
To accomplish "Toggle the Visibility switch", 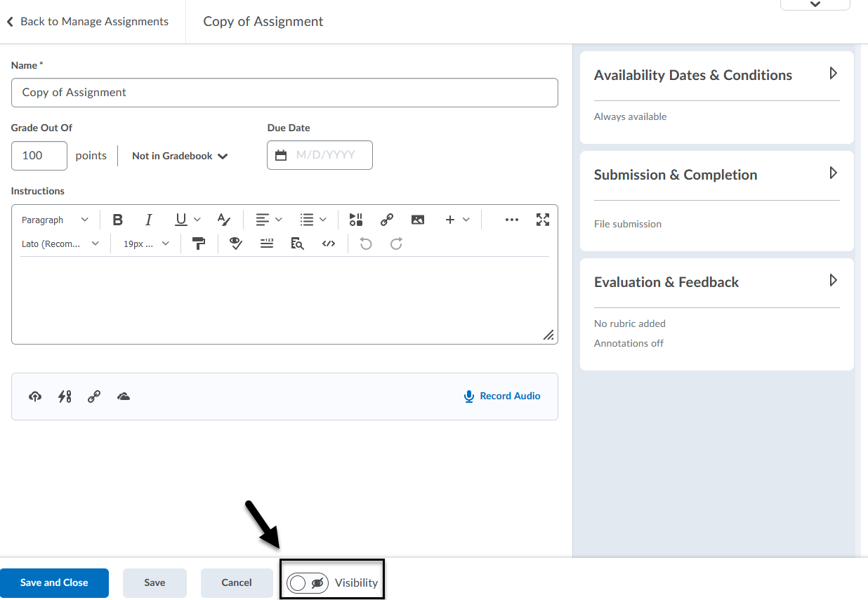I will (308, 582).
